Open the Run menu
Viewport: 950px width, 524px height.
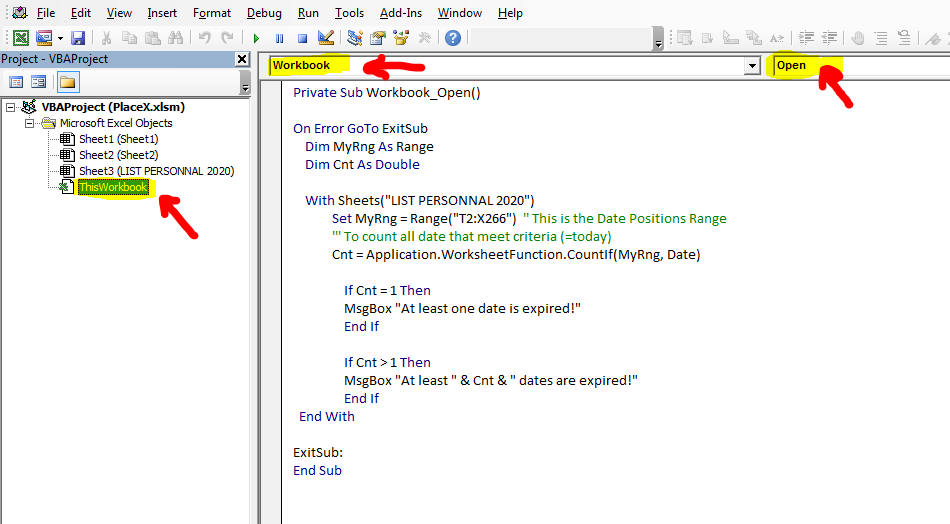308,13
